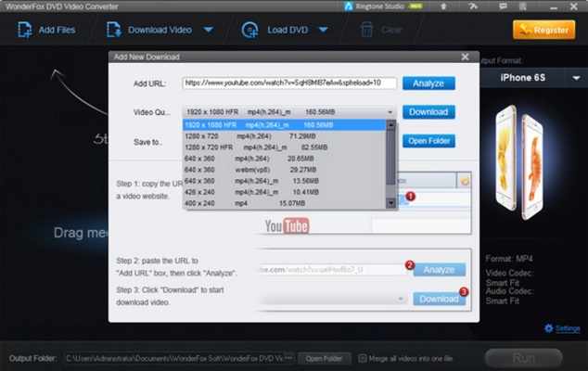588x371 pixels.
Task: Open the tools hammer icon in title bar
Action: coord(473,6)
